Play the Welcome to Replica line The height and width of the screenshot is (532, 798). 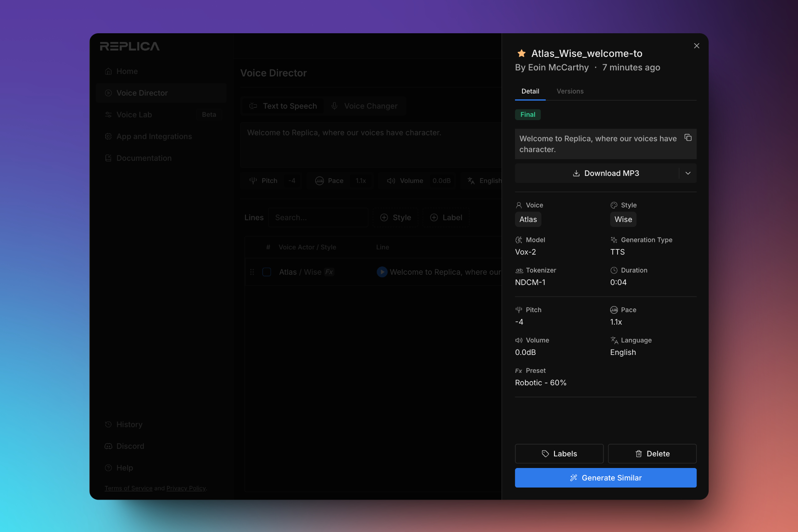(382, 272)
